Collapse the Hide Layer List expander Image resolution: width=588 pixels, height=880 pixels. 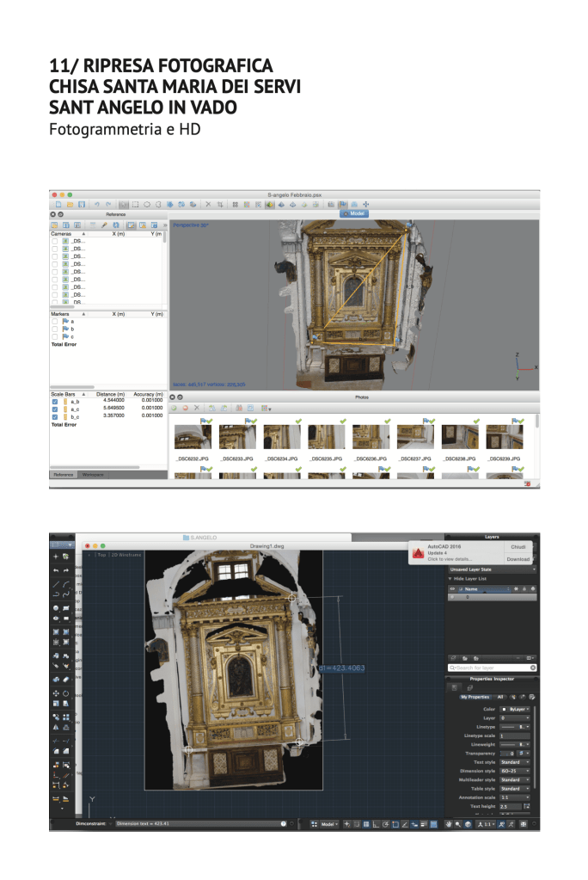click(450, 579)
